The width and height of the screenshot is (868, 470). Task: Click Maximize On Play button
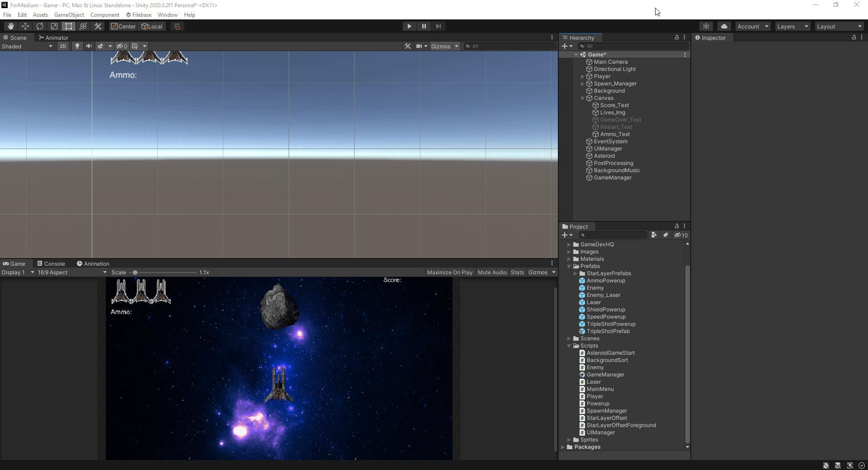[449, 273]
